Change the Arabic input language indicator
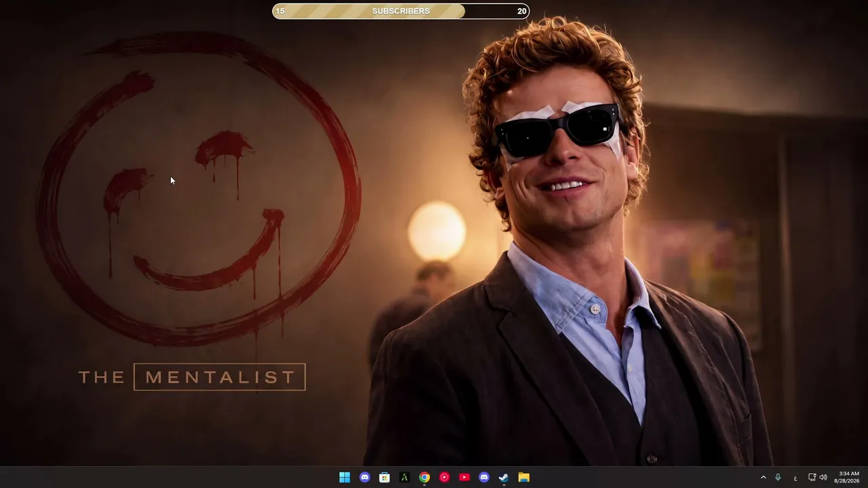 coord(795,478)
